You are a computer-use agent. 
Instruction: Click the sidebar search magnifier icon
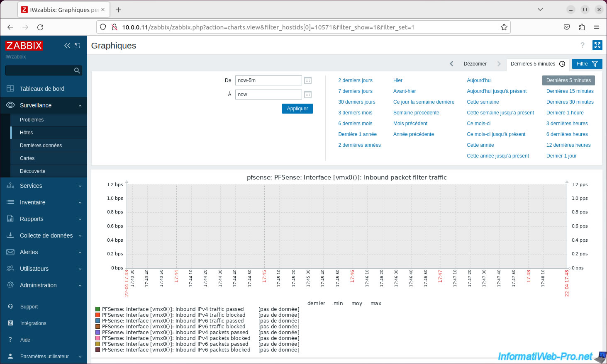coord(77,70)
